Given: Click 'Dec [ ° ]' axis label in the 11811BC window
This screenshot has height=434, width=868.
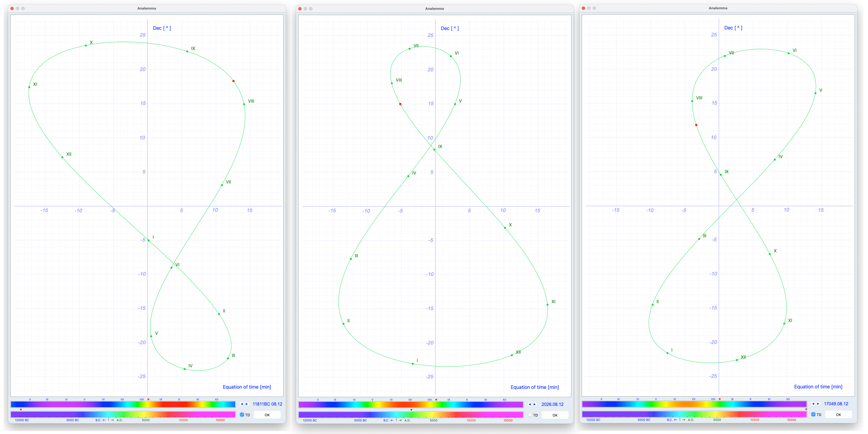Looking at the screenshot, I should pos(162,28).
